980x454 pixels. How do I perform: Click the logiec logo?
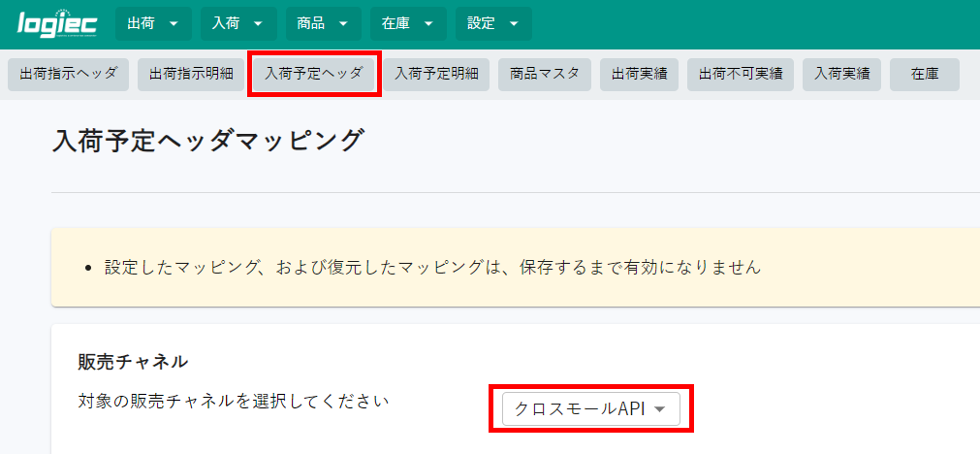[55, 23]
